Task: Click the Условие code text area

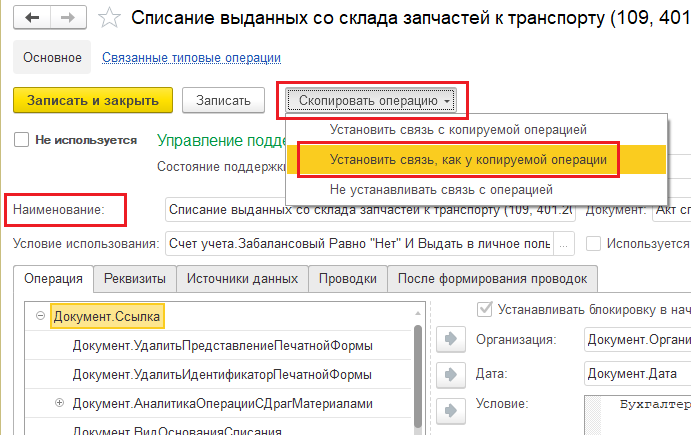Action: coord(637,414)
